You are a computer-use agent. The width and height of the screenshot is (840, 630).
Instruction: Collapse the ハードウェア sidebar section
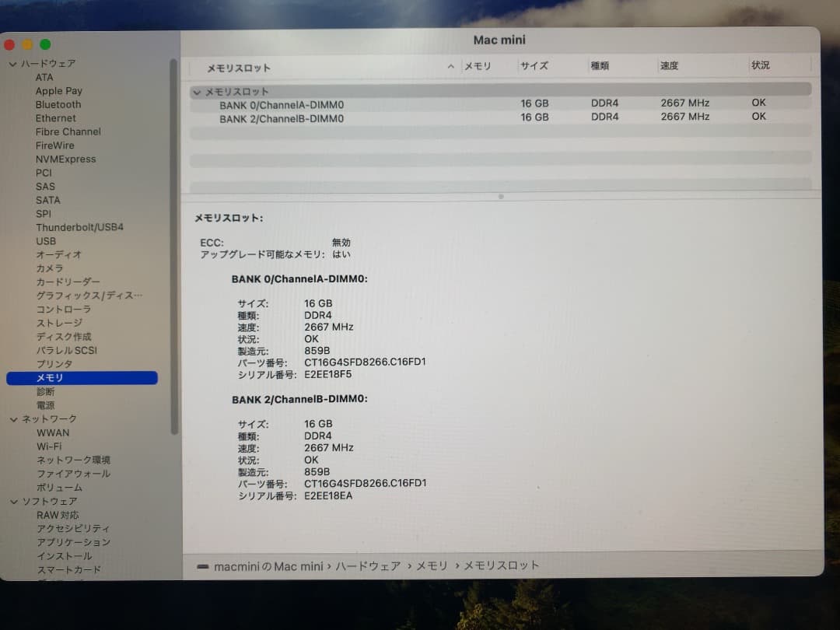pos(12,63)
